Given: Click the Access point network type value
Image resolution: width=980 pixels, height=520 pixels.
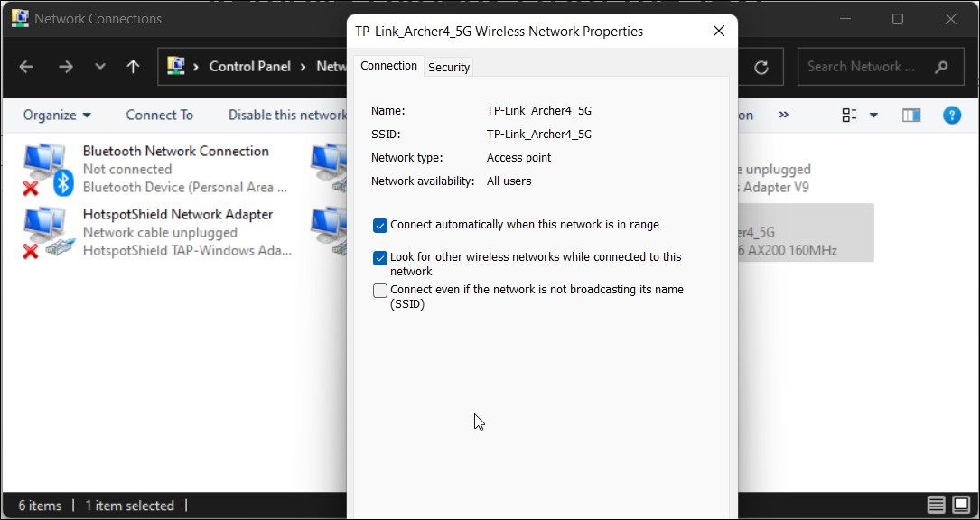Looking at the screenshot, I should [518, 157].
